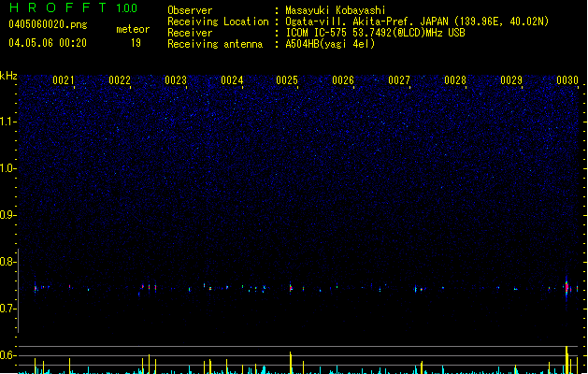Click time marker 0022

click(120, 80)
